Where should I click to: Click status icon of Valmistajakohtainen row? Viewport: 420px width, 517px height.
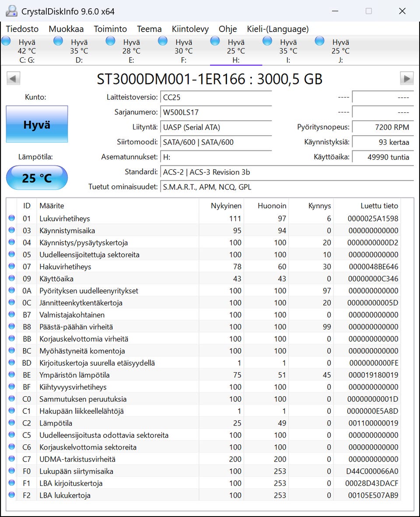pos(12,314)
